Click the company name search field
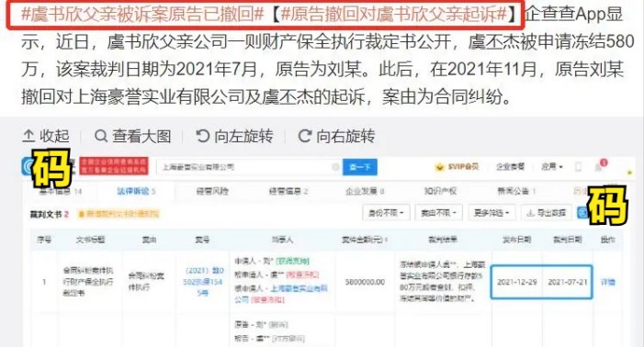This screenshot has width=644, height=347. (x=248, y=167)
